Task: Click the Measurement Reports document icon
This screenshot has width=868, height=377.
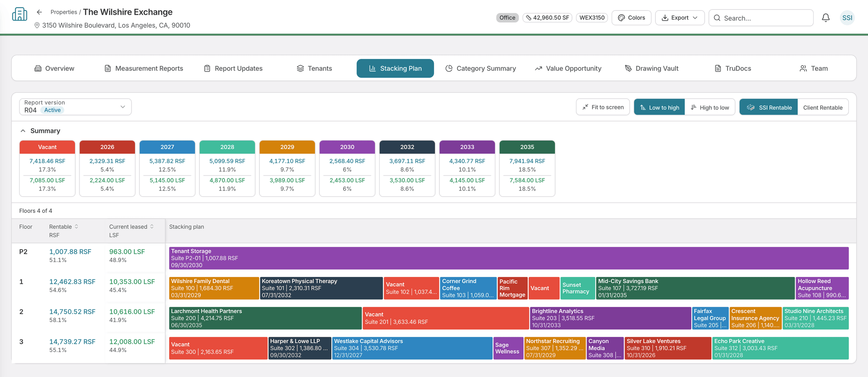Action: tap(108, 68)
